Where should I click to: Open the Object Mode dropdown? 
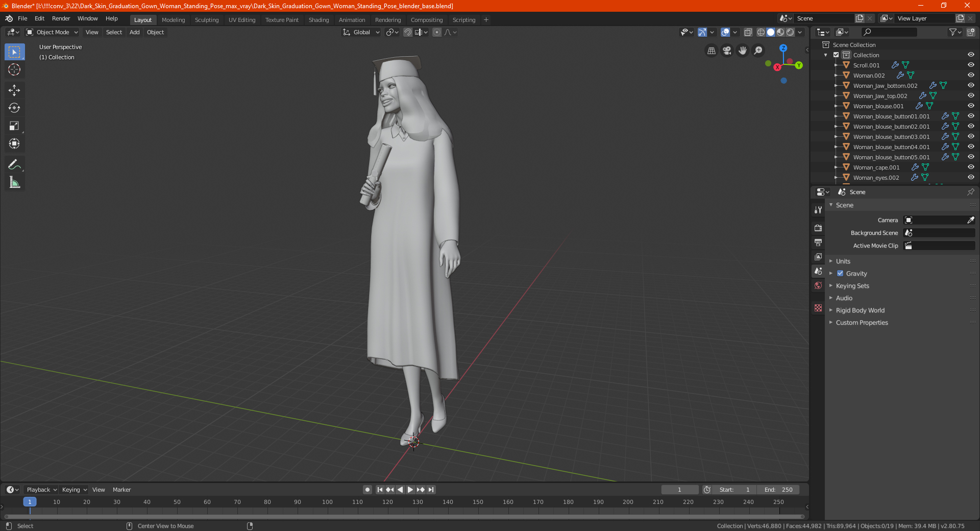pos(52,32)
